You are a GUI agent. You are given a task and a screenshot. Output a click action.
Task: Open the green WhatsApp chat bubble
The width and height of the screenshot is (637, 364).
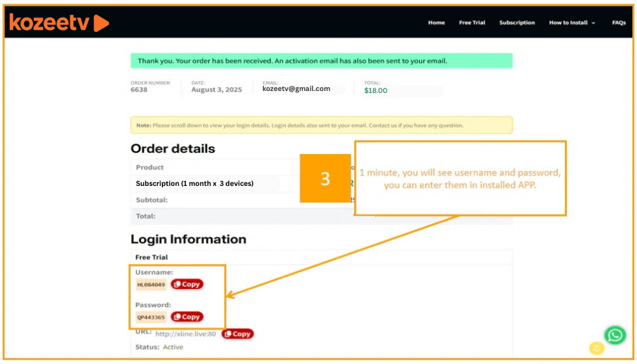(614, 335)
